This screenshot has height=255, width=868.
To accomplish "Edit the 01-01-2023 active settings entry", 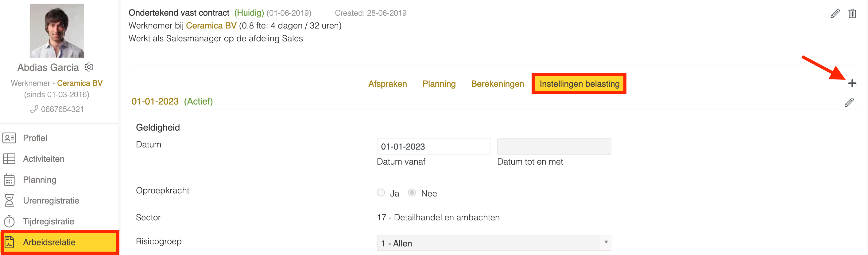I will click(x=849, y=102).
